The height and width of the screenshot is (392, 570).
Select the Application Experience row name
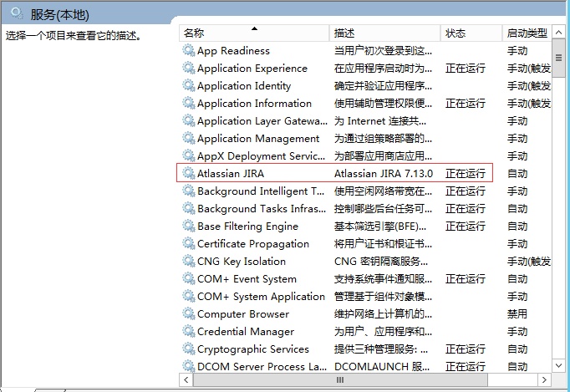pyautogui.click(x=252, y=68)
